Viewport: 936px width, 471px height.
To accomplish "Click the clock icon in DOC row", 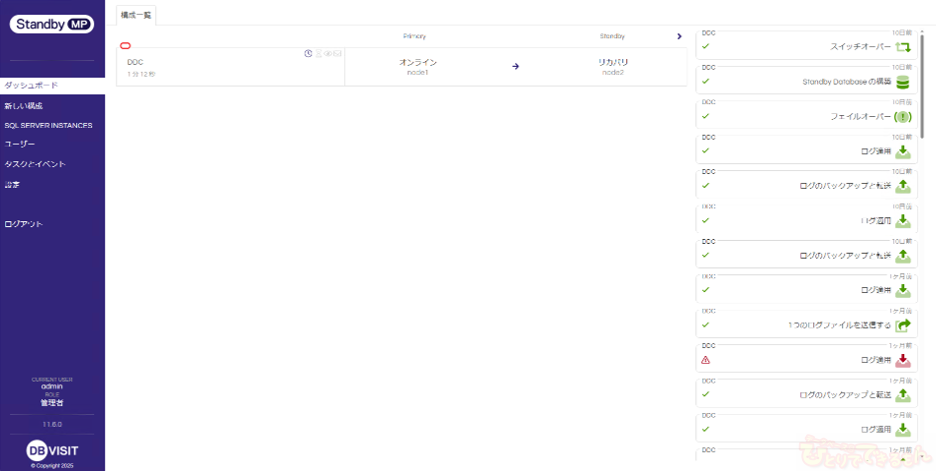I will coord(308,54).
